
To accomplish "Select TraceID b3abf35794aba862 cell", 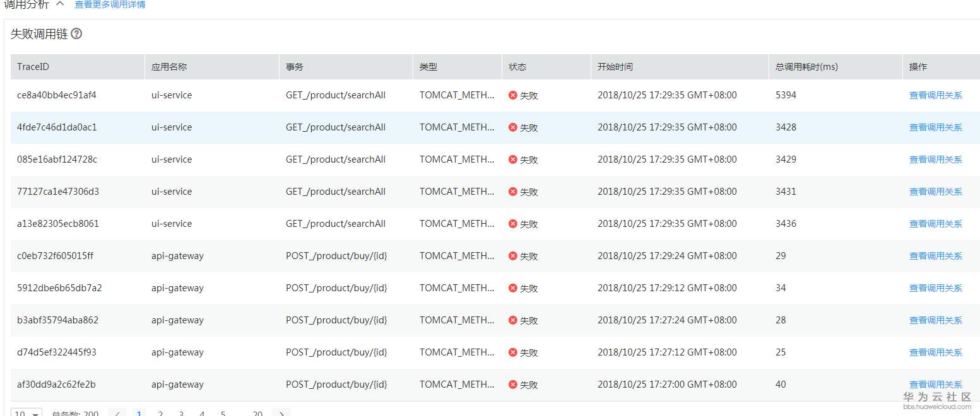I will click(x=58, y=320).
